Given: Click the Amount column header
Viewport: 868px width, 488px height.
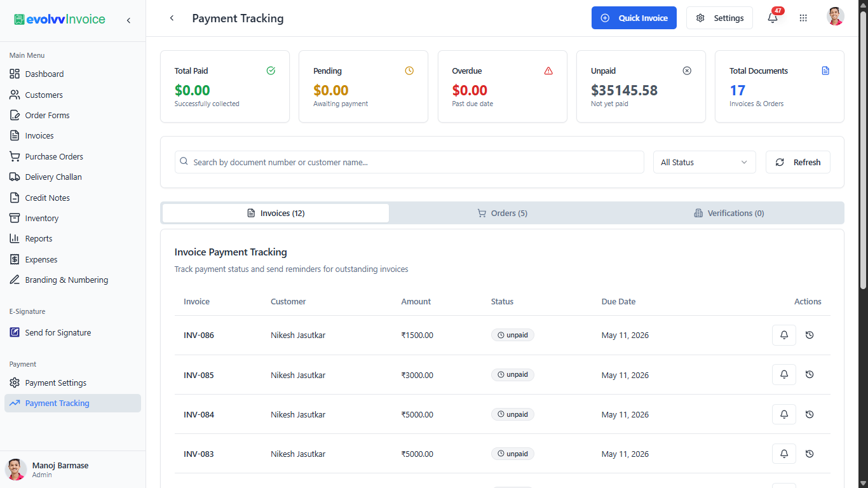Looking at the screenshot, I should tap(416, 301).
